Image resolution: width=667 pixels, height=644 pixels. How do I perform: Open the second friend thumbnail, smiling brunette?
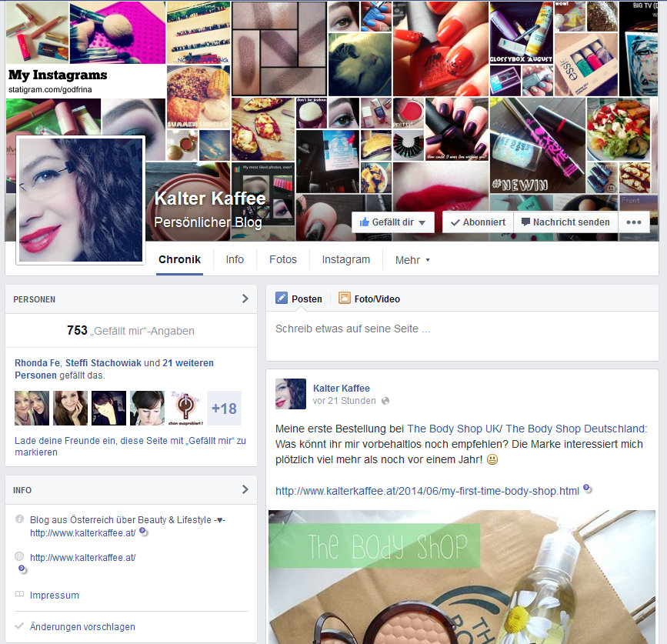pos(70,409)
